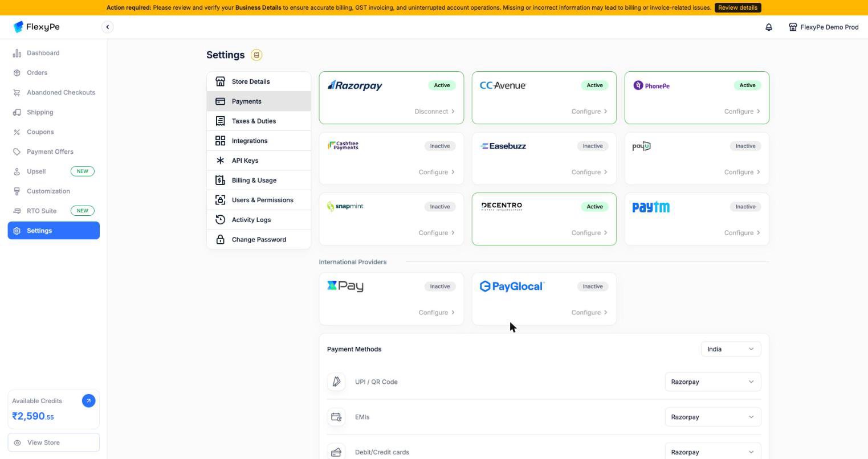Viewport: 868px width, 459px height.
Task: Click the FlexyPe logo
Action: (x=36, y=27)
